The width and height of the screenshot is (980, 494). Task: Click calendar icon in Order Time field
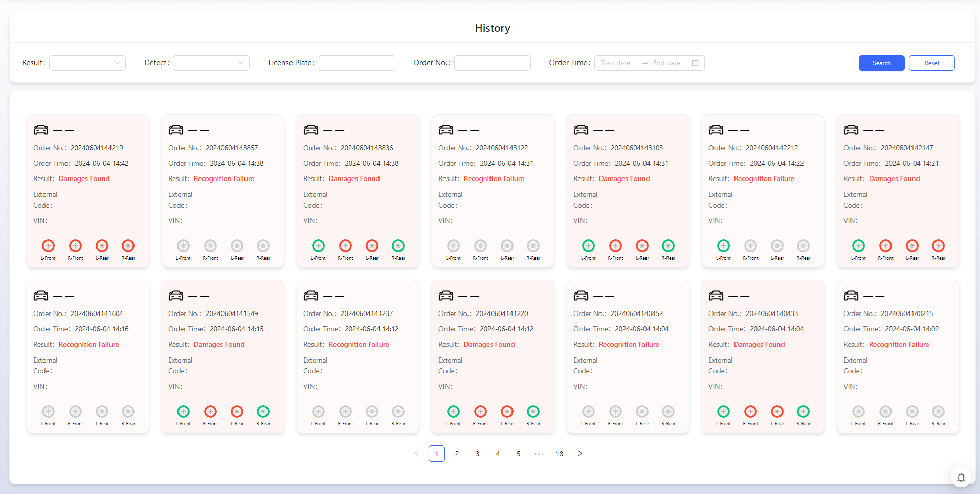coord(695,63)
